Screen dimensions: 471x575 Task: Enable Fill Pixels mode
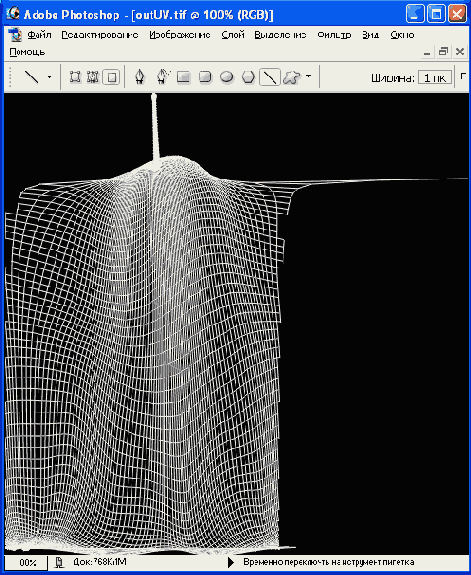111,77
